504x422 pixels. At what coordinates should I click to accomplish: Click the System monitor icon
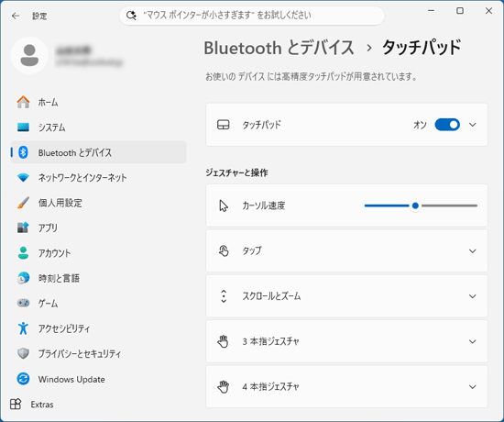tap(23, 128)
